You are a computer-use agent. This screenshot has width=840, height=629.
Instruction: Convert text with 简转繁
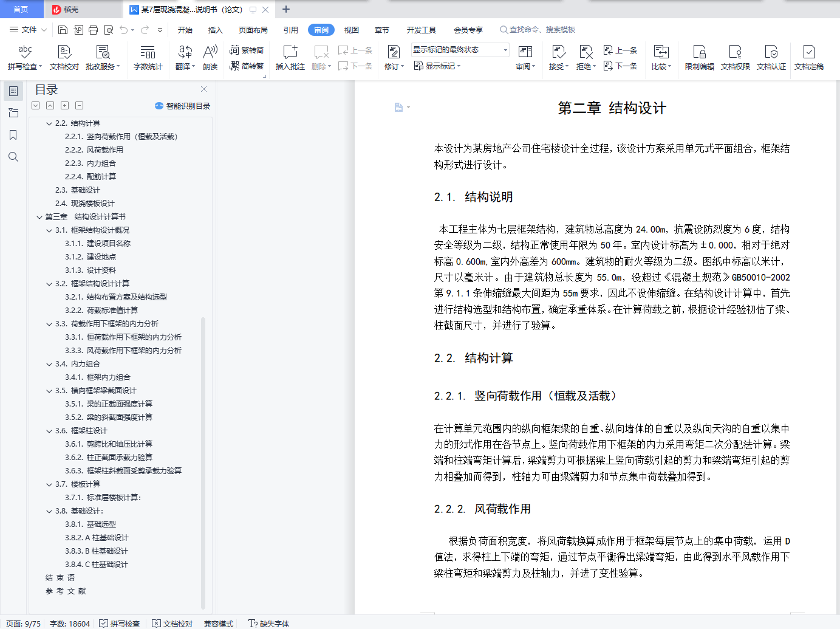(247, 66)
